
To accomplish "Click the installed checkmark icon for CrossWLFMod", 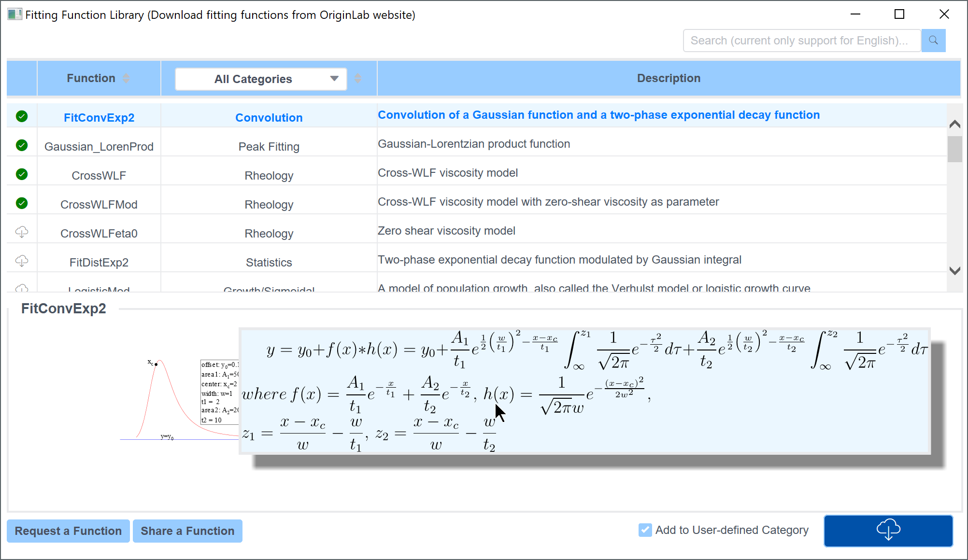I will 22,203.
